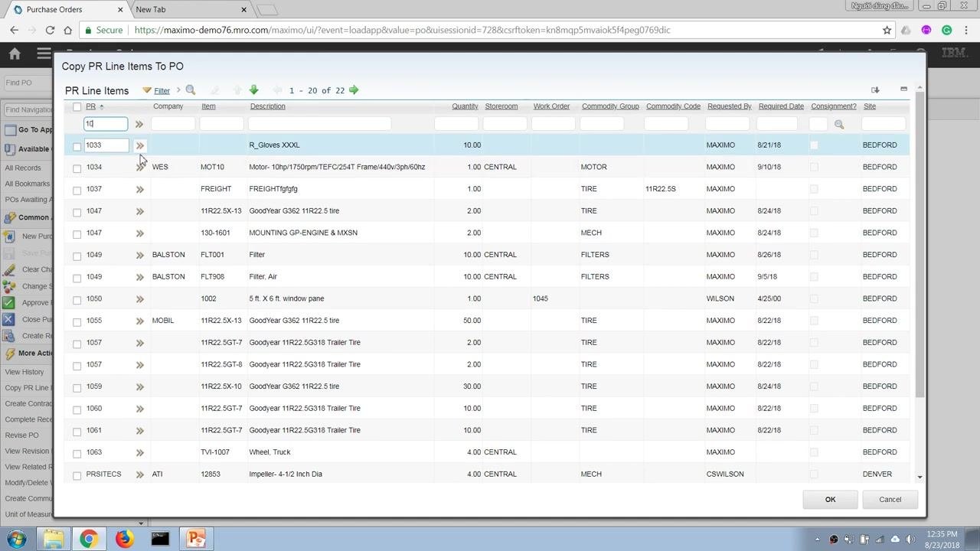
Task: Check the PR 1034 row checkbox
Action: click(77, 168)
